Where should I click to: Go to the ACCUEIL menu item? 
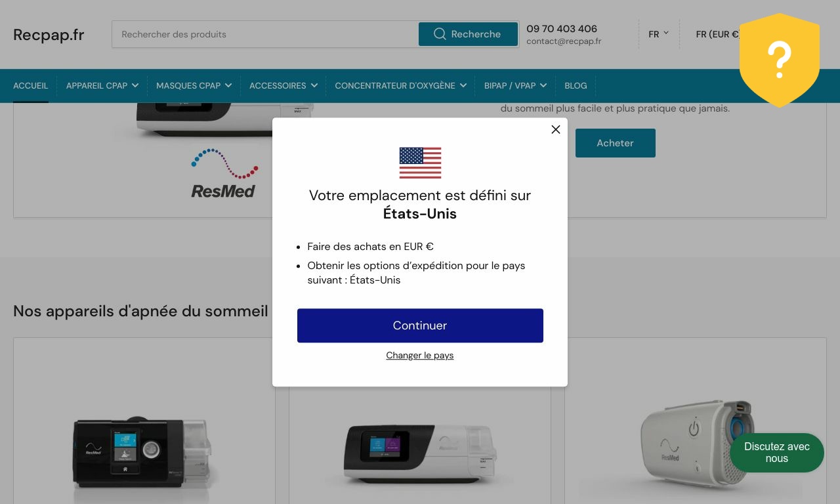(x=31, y=85)
